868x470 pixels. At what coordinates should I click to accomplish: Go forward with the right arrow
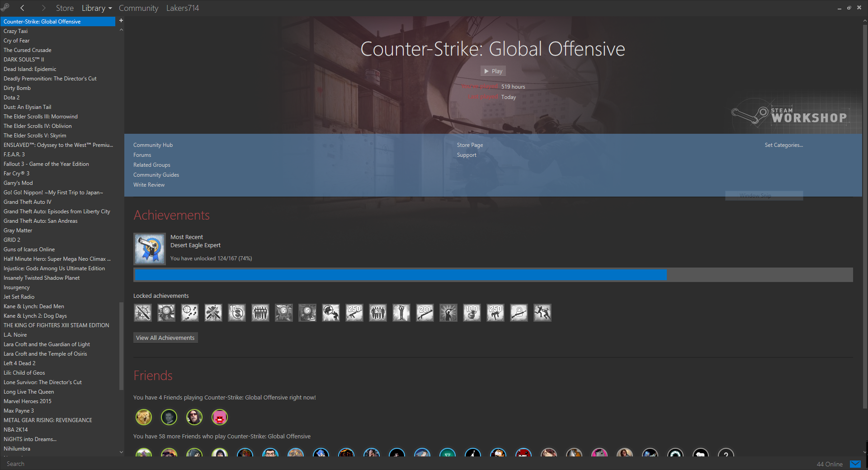tap(43, 8)
